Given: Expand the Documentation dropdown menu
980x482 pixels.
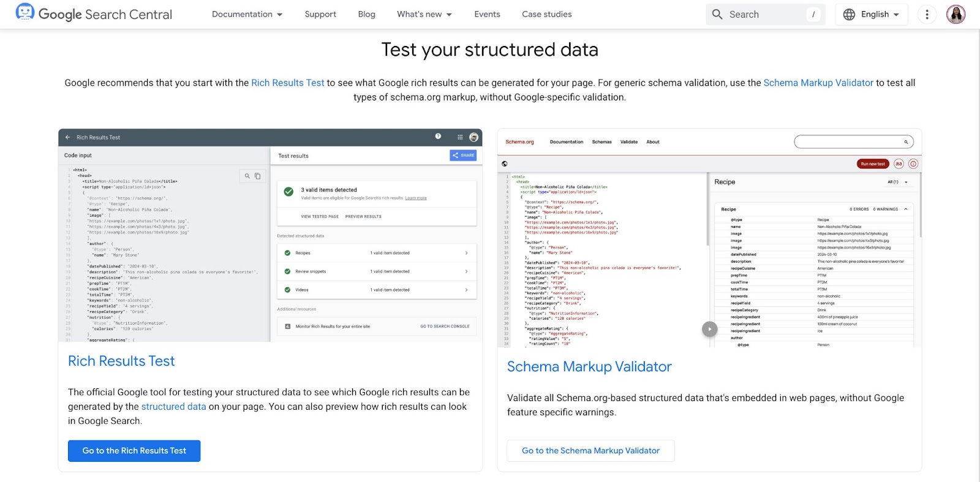Looking at the screenshot, I should click(247, 14).
